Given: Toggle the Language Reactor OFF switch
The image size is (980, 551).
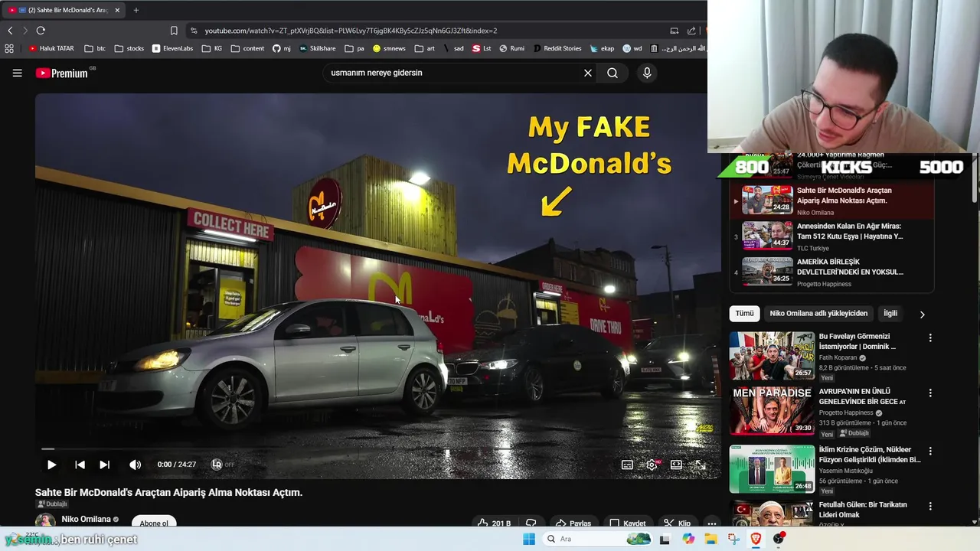Looking at the screenshot, I should [x=222, y=465].
